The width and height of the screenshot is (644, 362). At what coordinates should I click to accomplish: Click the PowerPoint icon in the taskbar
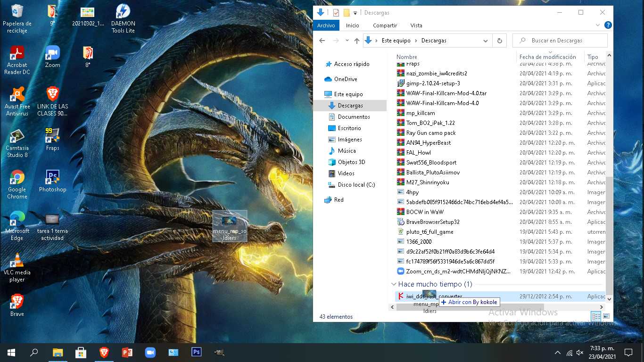tap(127, 352)
